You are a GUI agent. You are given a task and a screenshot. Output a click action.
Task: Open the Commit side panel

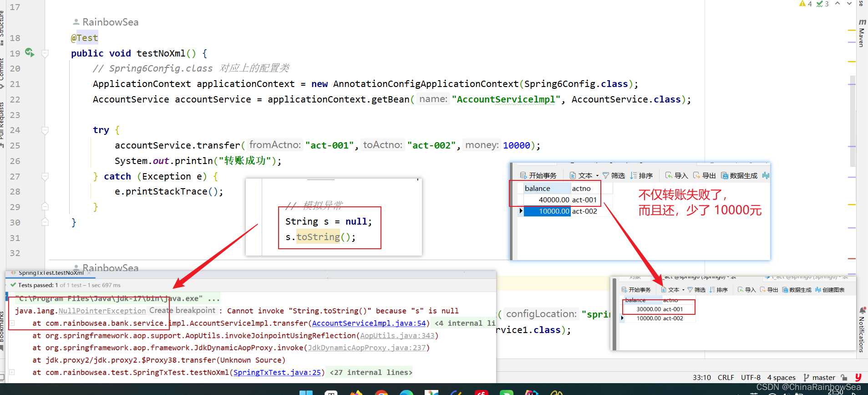2,72
